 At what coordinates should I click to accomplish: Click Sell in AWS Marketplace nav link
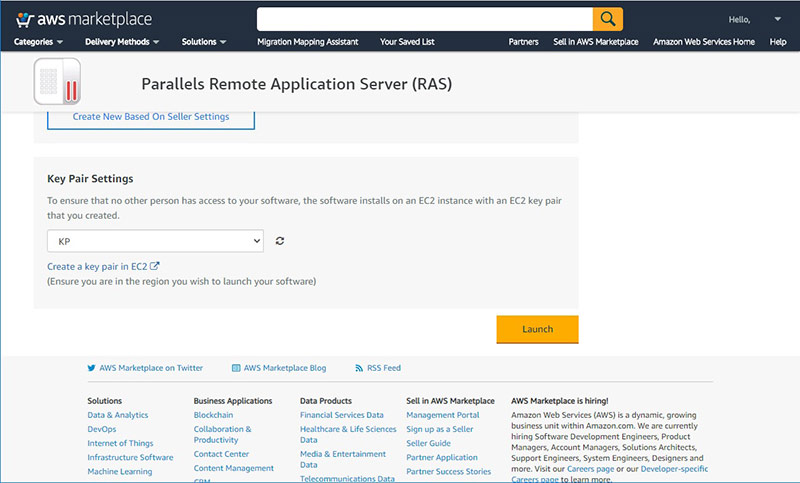coord(596,42)
